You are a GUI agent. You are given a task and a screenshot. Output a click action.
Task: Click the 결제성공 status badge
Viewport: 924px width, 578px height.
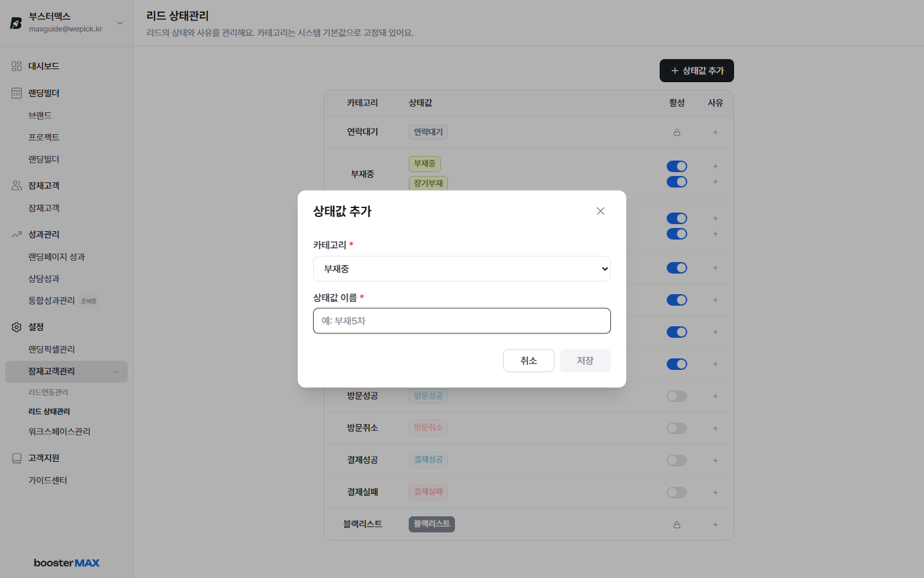428,460
